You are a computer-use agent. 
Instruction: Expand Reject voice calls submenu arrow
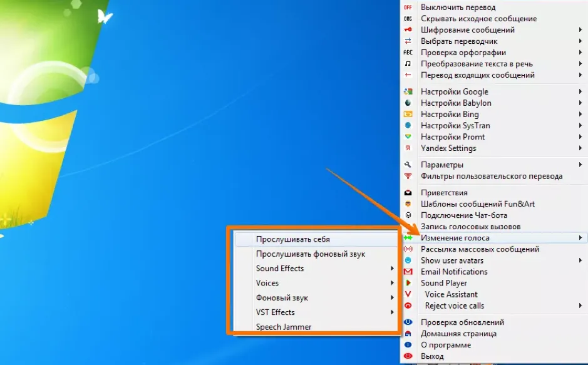pyautogui.click(x=580, y=306)
